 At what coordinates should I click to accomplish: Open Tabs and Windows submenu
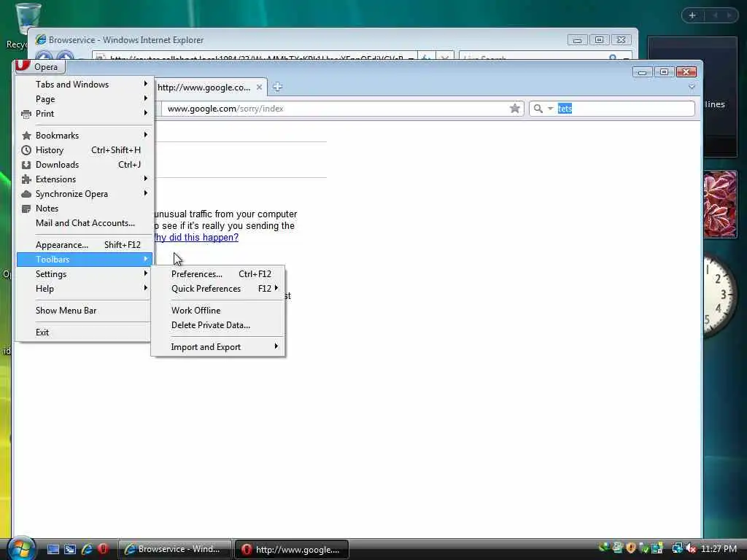pyautogui.click(x=85, y=85)
